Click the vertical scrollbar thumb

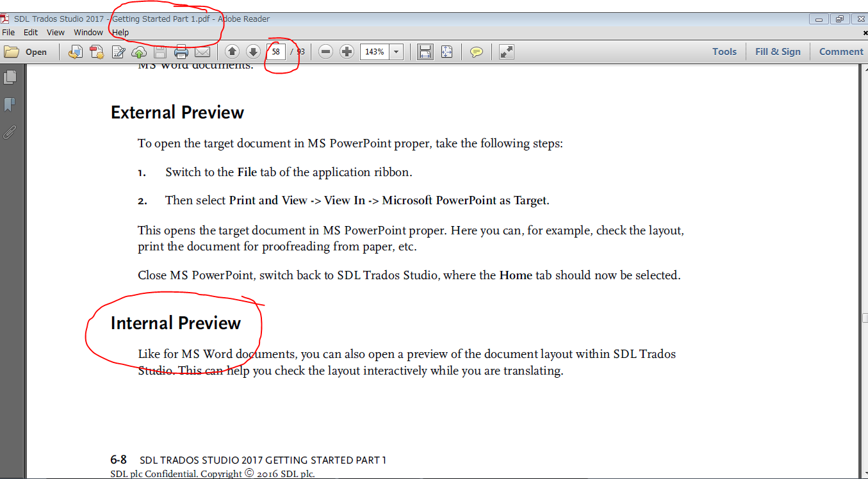click(864, 318)
